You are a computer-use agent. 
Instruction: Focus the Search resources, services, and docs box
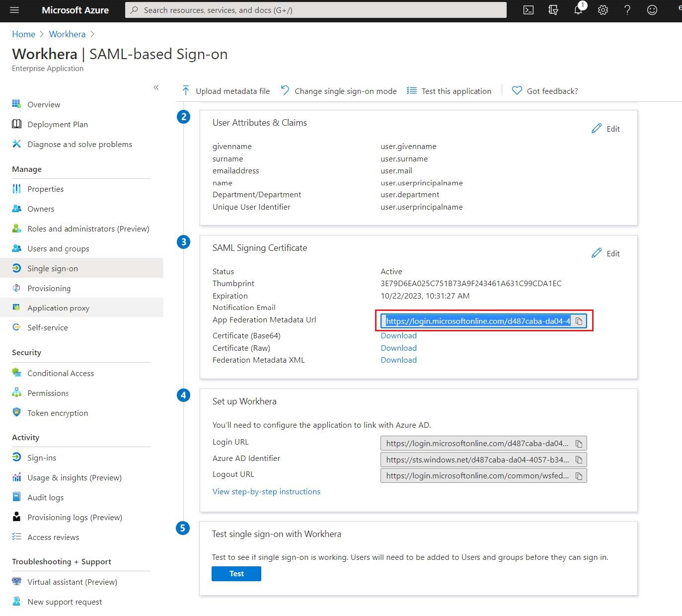coord(316,10)
